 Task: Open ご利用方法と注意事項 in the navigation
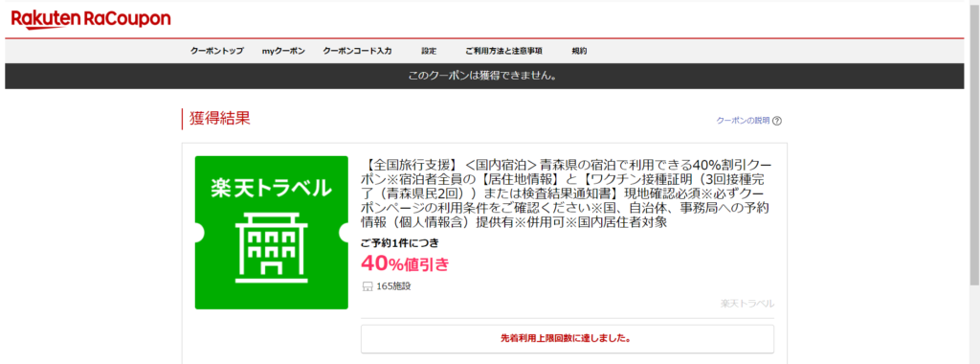point(503,52)
